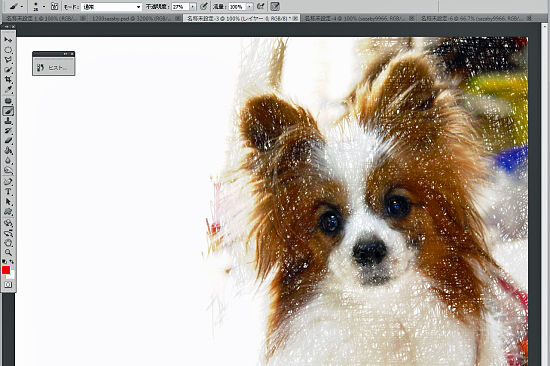Select the Paint Bucket tool
The width and height of the screenshot is (550, 366).
8,151
